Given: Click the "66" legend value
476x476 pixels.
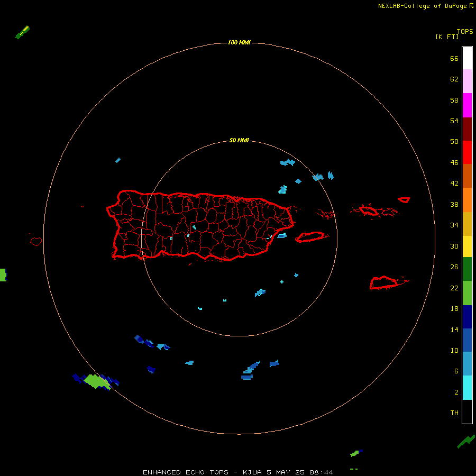Looking at the screenshot, I should 454,58.
